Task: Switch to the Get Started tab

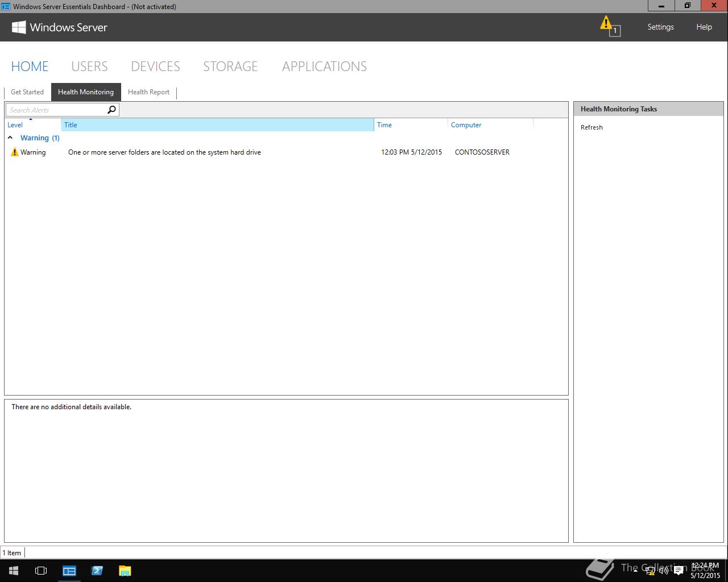Action: click(x=27, y=92)
